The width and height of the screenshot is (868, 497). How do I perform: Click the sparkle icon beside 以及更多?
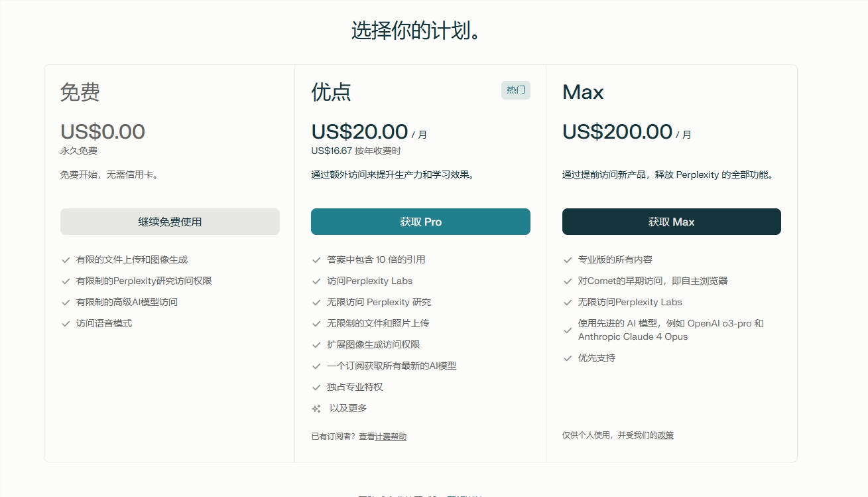point(316,409)
